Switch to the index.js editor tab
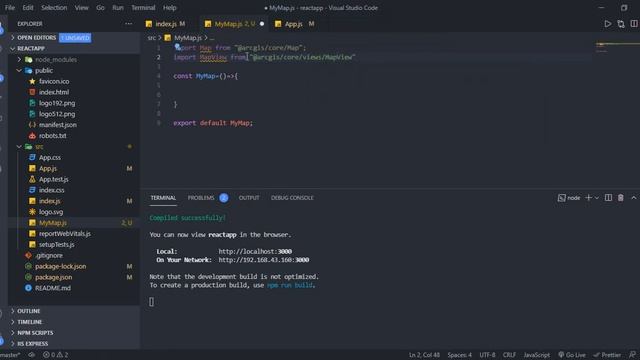Viewport: 640px width, 360px height. (165, 24)
